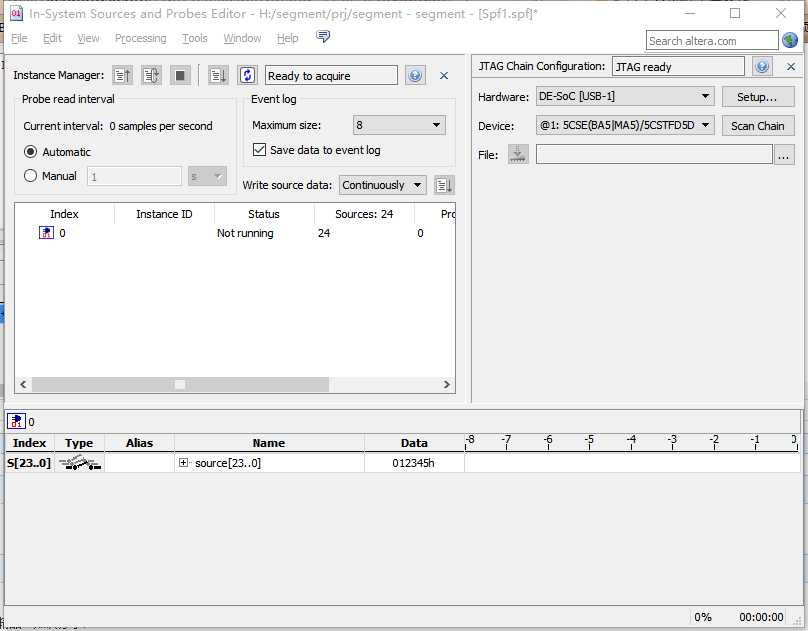This screenshot has width=808, height=631.
Task: Open the Write source data dropdown
Action: tap(382, 185)
